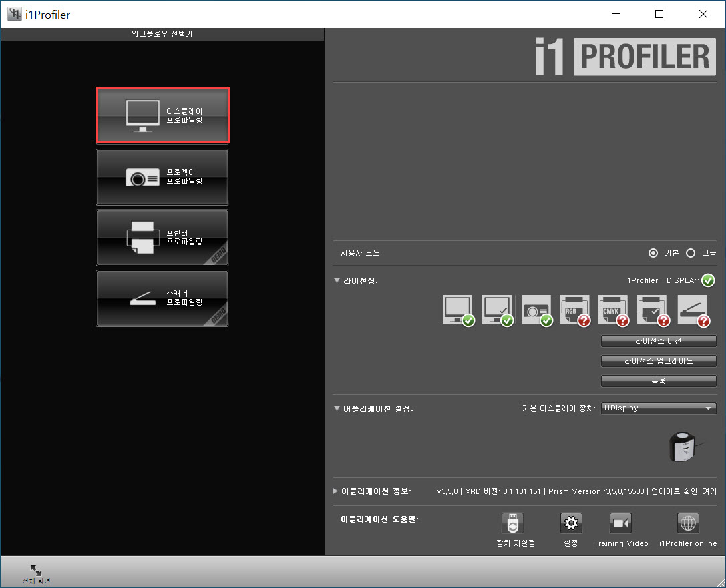Open the i1Profiler online globe icon

688,523
